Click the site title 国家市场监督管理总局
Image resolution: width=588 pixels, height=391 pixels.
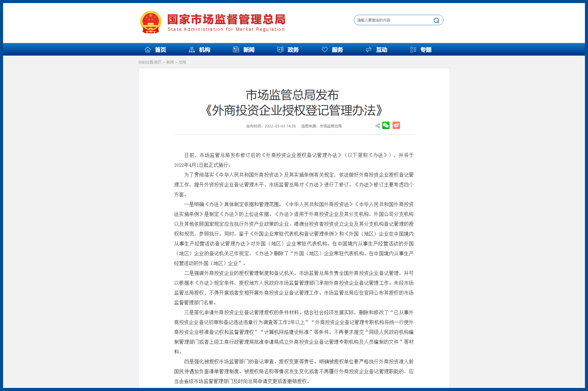coord(226,20)
